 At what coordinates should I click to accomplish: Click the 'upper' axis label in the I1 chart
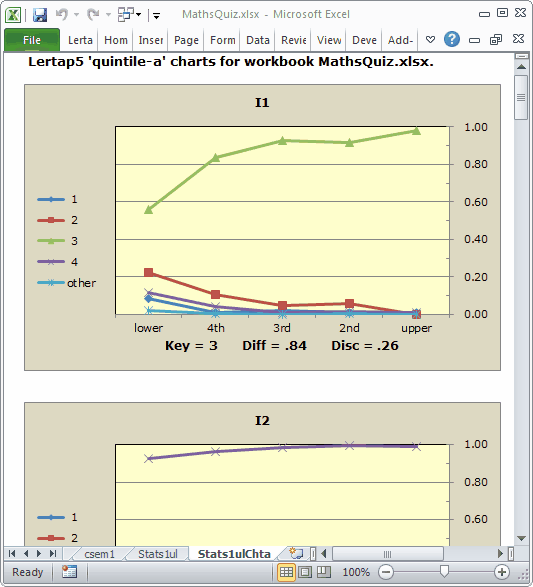tap(416, 328)
